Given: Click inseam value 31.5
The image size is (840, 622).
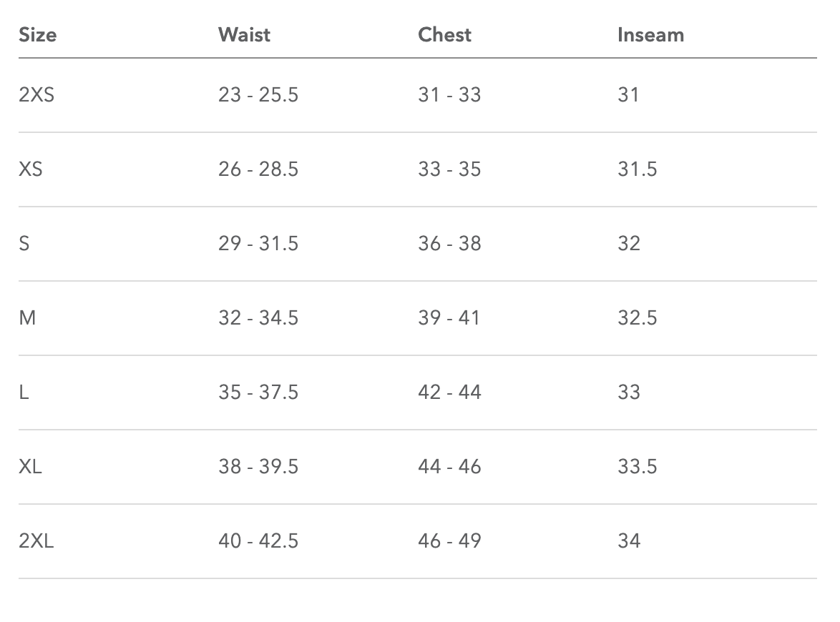Looking at the screenshot, I should click(x=638, y=169).
